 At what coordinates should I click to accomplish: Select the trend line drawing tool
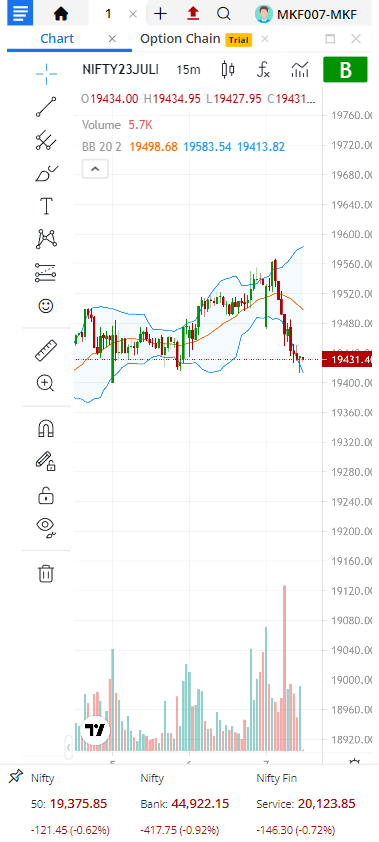46,106
